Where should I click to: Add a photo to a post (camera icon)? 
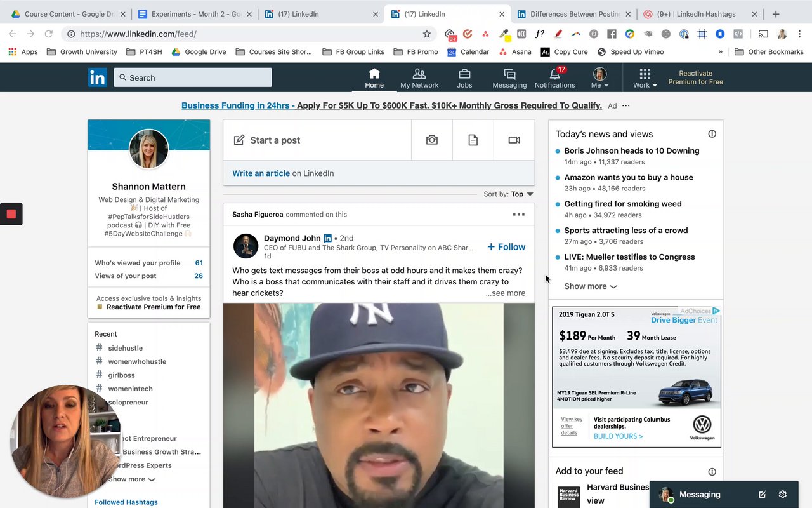point(432,140)
